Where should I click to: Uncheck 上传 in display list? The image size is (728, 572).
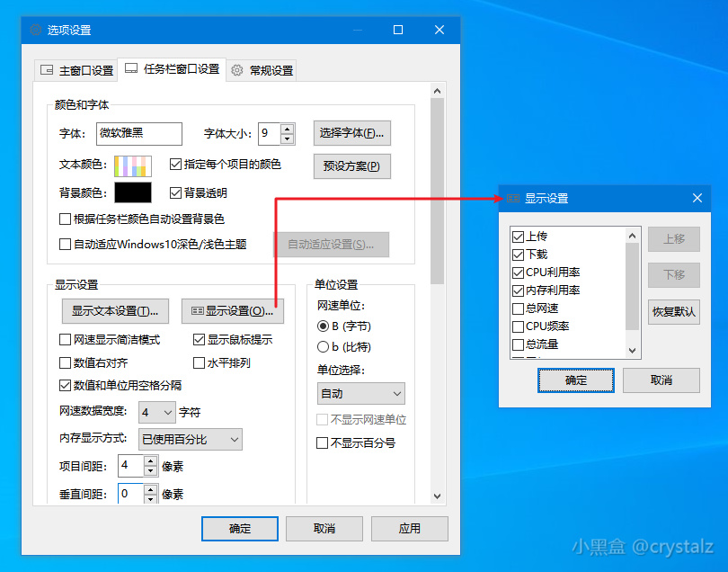(x=519, y=237)
